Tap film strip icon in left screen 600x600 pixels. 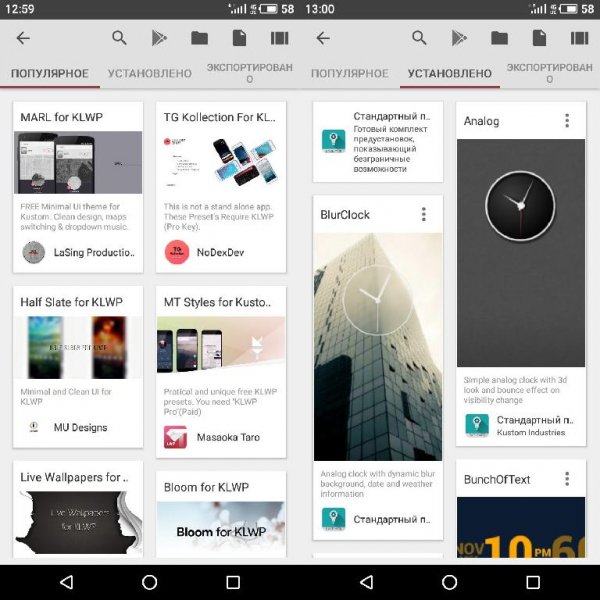(x=279, y=38)
